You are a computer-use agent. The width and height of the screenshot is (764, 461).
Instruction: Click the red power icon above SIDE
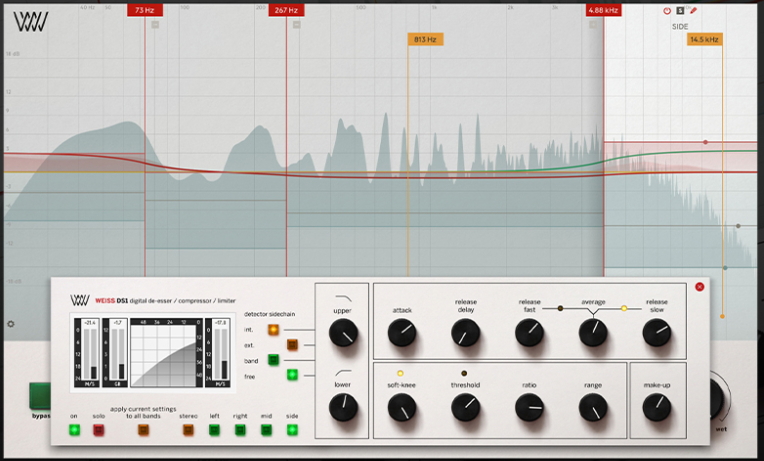pos(667,11)
